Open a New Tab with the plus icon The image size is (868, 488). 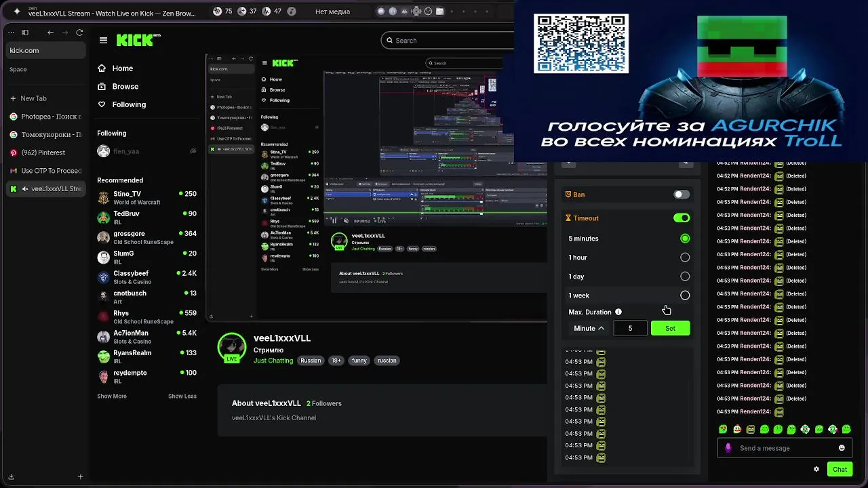pos(13,98)
